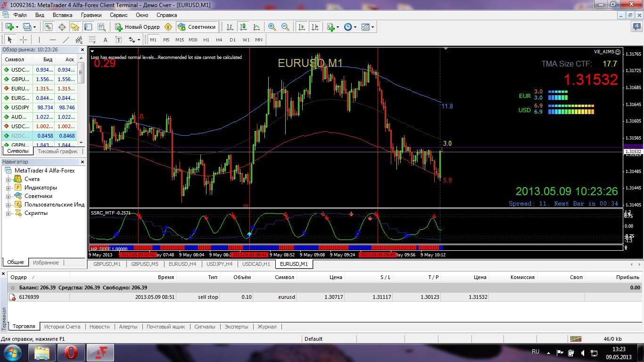Switch timeframe to M15
This screenshot has height=362, width=644.
(180, 40)
